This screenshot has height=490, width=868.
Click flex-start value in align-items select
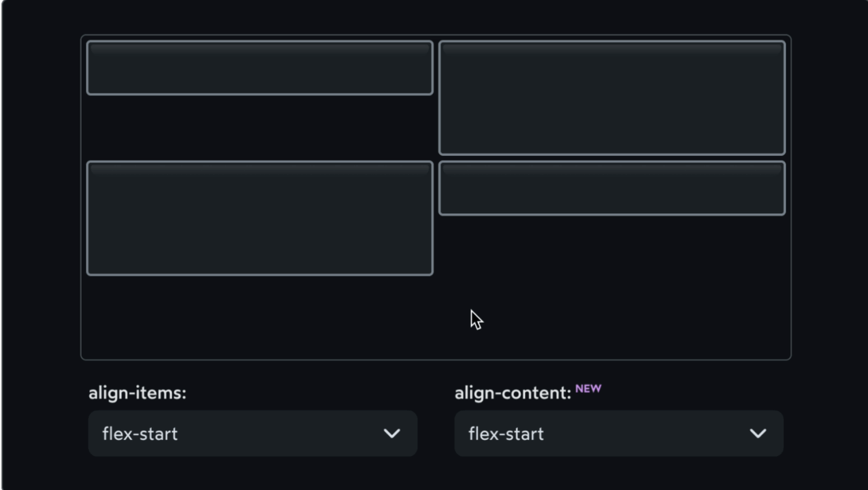click(x=140, y=434)
